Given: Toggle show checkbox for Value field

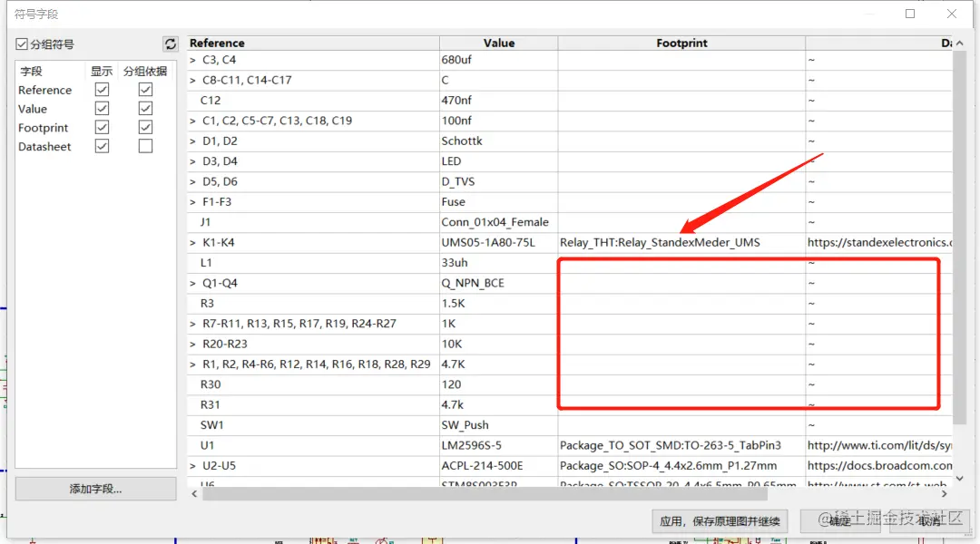Looking at the screenshot, I should point(102,109).
